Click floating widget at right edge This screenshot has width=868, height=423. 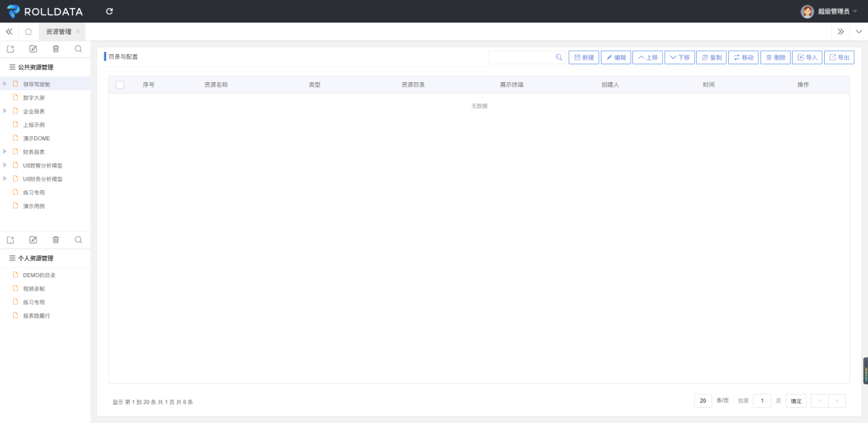pyautogui.click(x=865, y=370)
